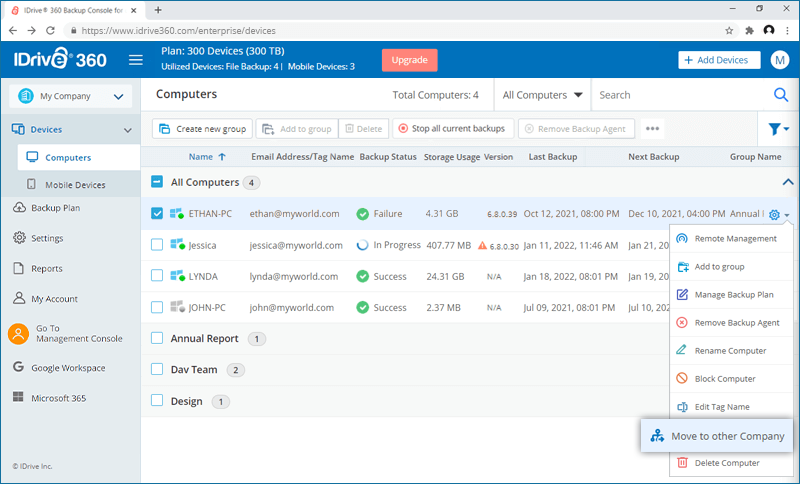Open Reports in the sidebar

tap(37, 268)
